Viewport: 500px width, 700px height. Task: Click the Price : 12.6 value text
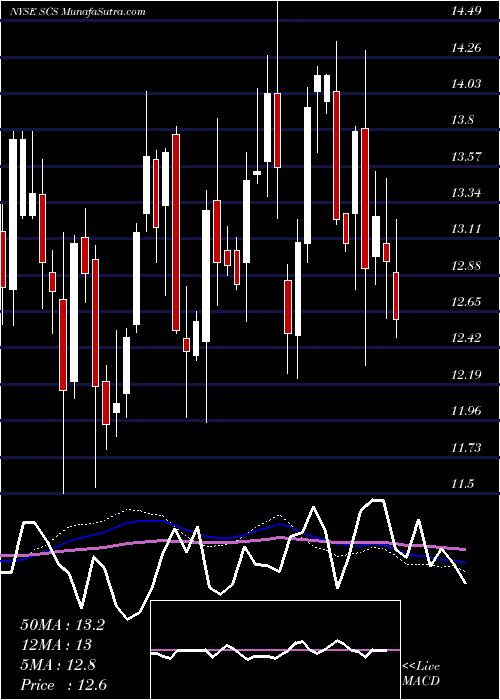pos(63,684)
